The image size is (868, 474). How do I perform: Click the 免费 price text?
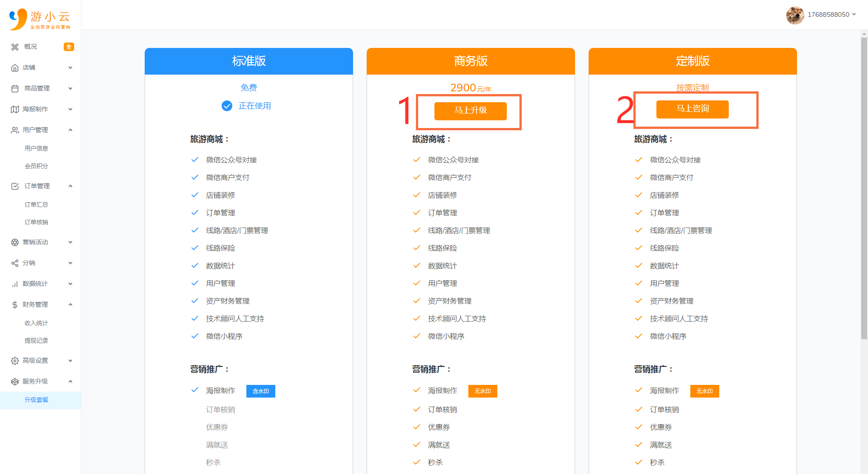249,88
